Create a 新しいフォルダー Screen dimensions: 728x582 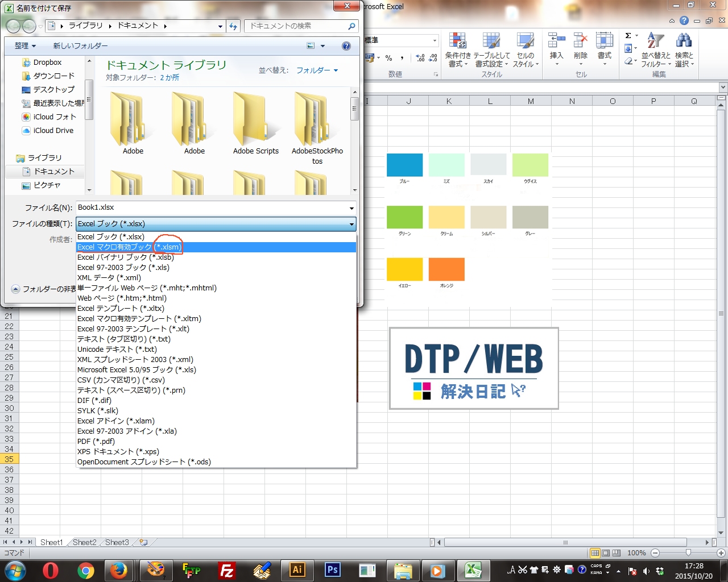(80, 46)
